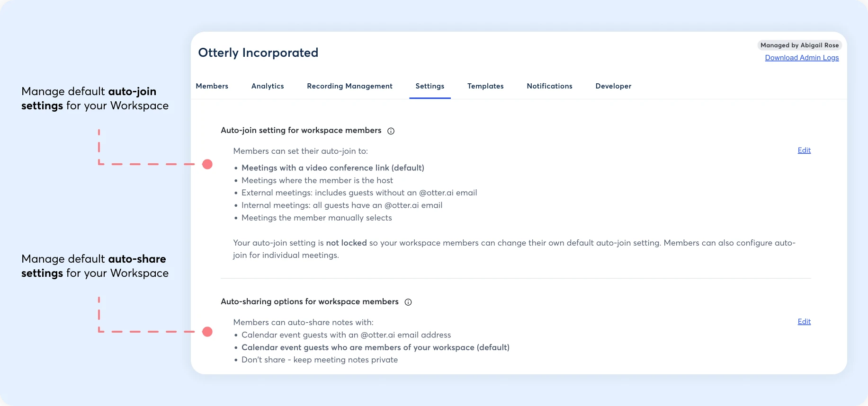Open the Notifications tab
This screenshot has width=868, height=406.
point(549,86)
